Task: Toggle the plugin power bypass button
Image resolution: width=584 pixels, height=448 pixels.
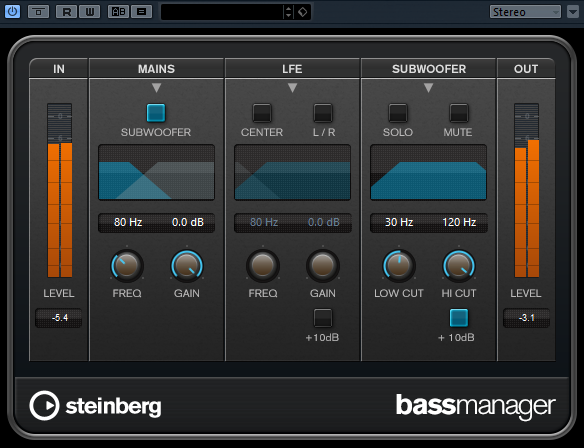Action: pyautogui.click(x=12, y=12)
